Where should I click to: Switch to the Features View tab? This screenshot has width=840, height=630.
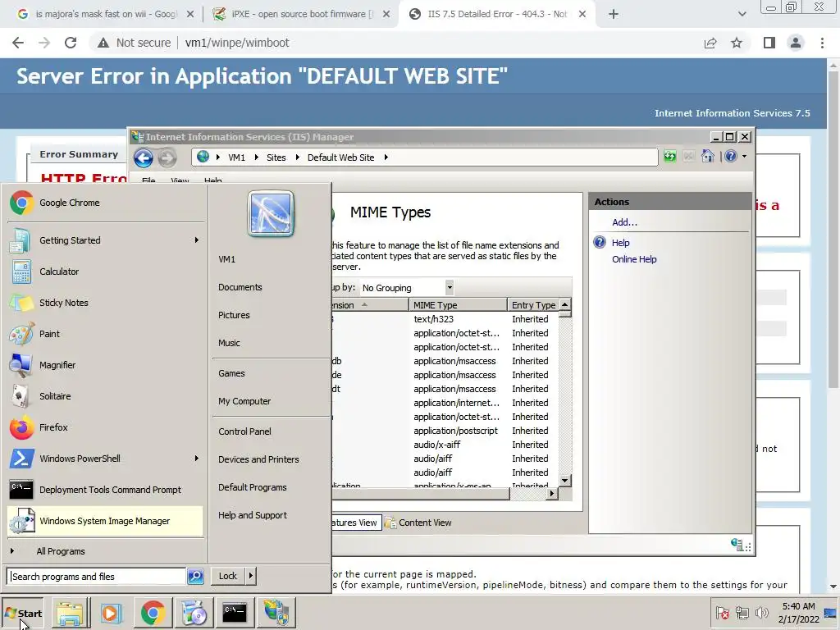tap(354, 523)
